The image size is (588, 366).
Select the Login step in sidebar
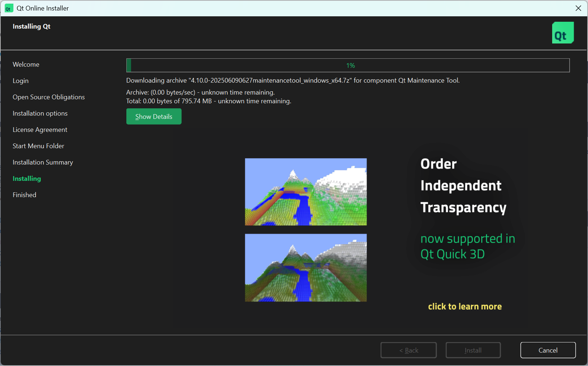tap(21, 81)
